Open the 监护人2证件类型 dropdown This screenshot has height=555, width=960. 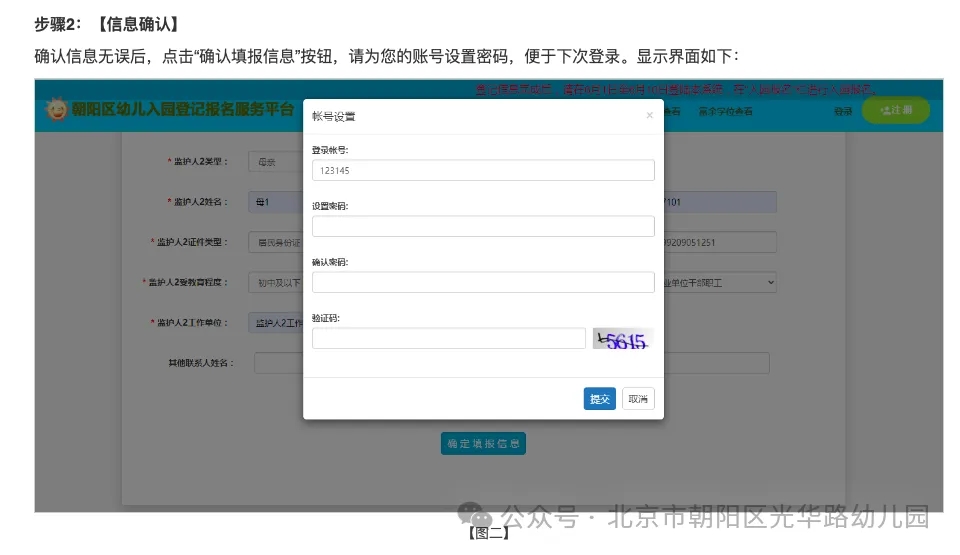tap(276, 243)
